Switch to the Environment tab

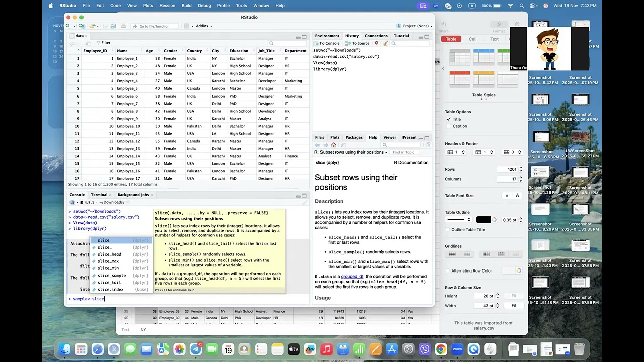[328, 36]
